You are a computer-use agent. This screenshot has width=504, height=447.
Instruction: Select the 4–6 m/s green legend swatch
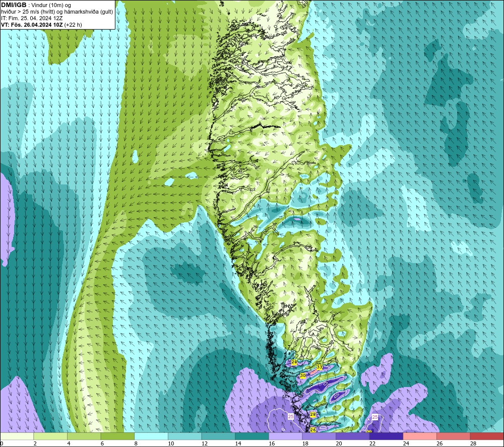click(84, 436)
